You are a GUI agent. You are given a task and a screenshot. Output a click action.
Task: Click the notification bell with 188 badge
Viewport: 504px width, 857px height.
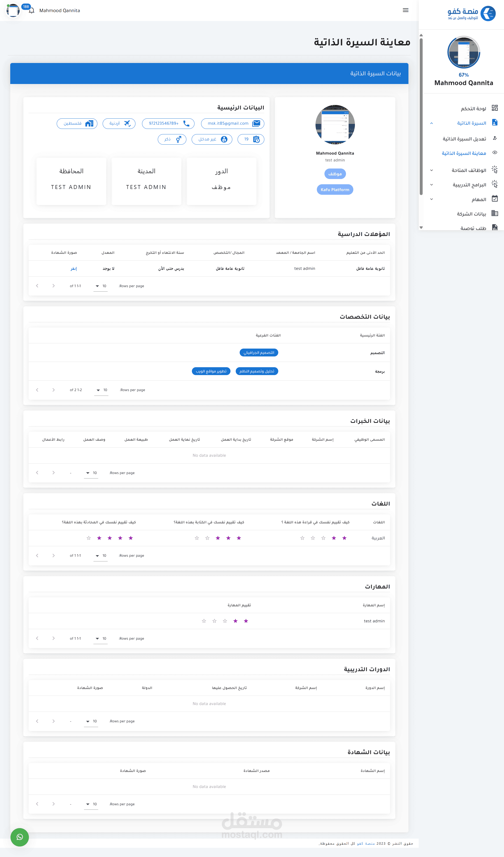(31, 10)
